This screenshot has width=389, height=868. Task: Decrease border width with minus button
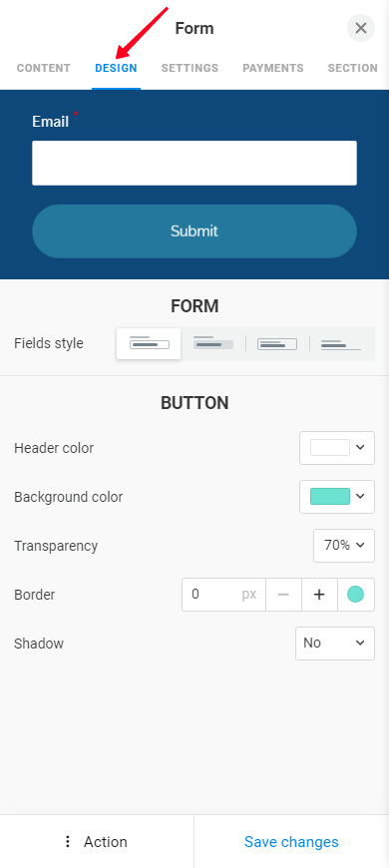283,595
